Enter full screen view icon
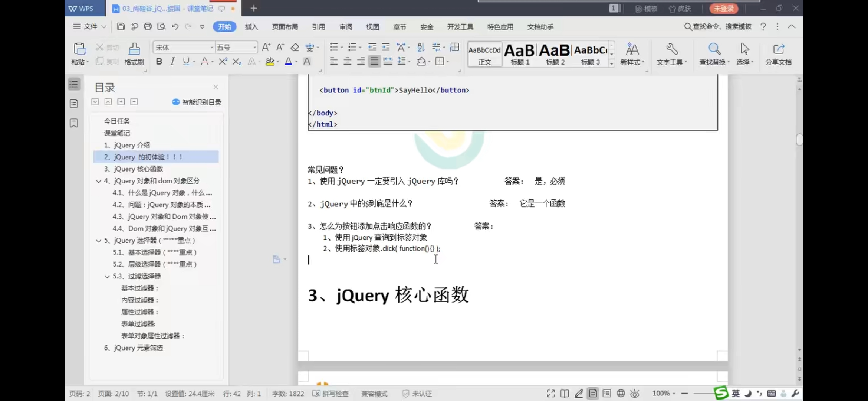 coord(550,393)
